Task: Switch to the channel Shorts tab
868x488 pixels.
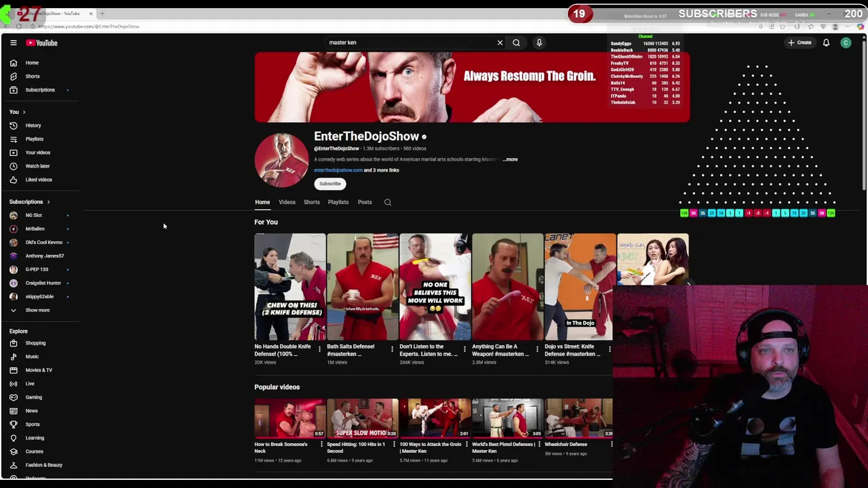Action: pos(311,202)
